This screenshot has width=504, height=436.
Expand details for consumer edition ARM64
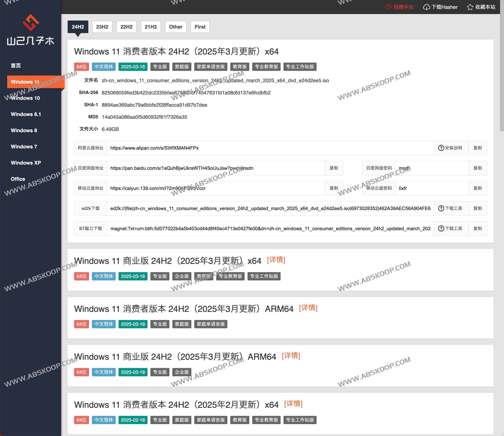coord(308,308)
